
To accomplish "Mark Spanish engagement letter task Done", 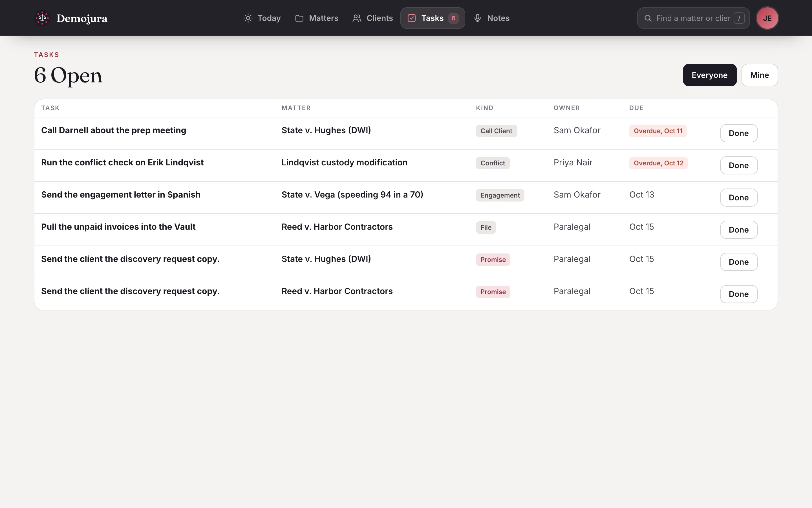I will [738, 198].
